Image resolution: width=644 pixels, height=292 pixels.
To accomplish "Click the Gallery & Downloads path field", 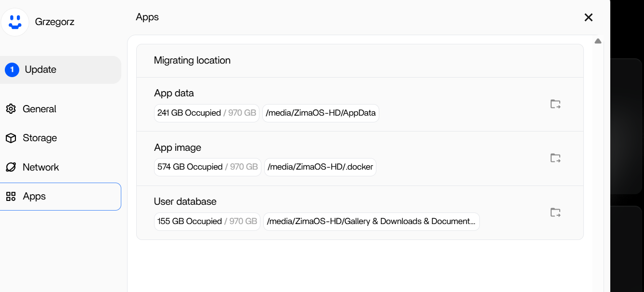I will click(371, 222).
